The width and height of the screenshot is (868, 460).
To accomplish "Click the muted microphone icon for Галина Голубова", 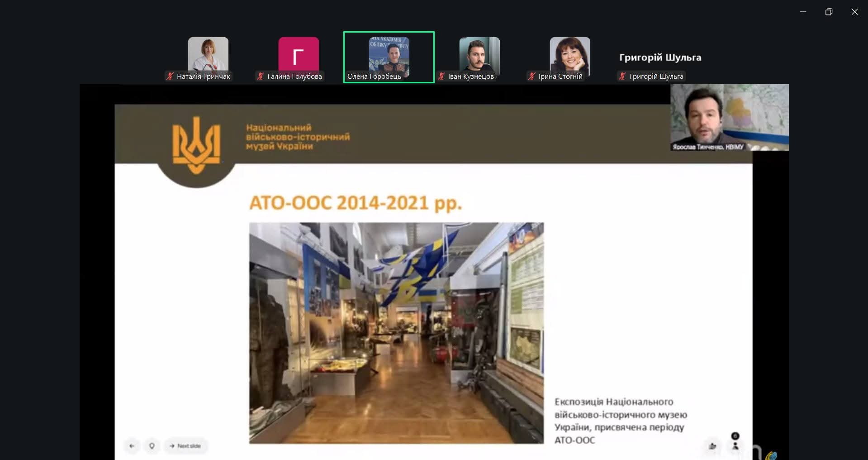I will (x=261, y=77).
